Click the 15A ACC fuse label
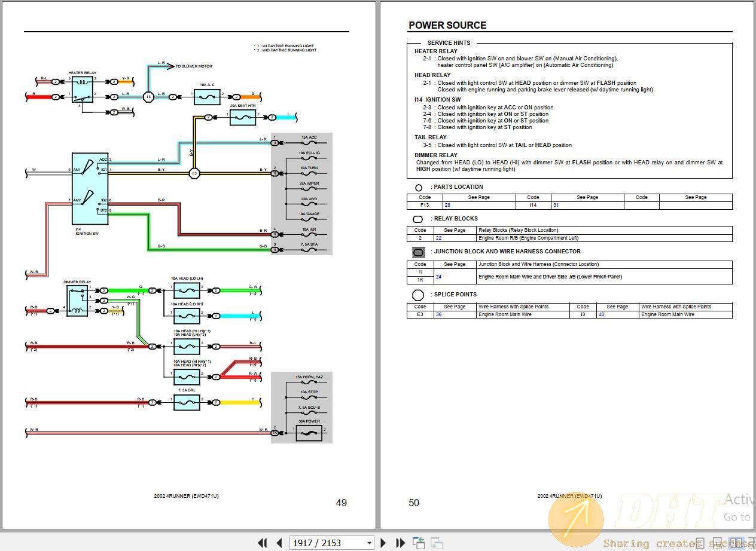Screen dimensions: 756x551 point(309,137)
